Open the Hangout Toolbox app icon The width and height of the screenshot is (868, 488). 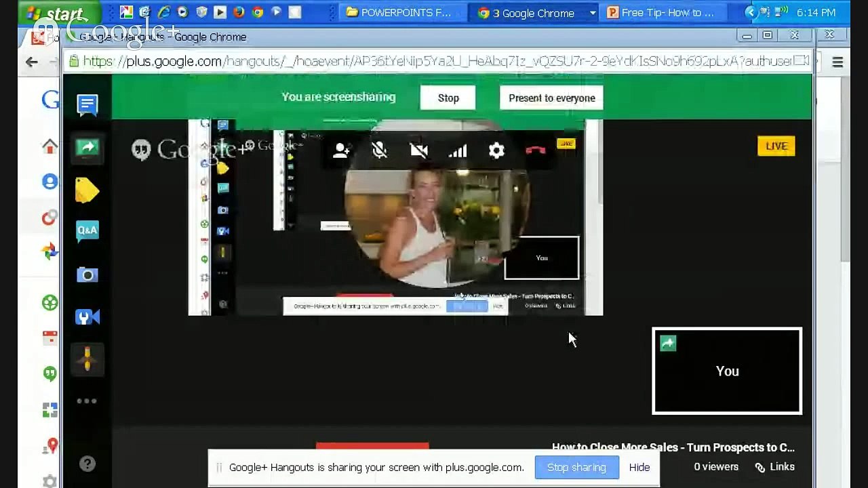click(x=87, y=359)
